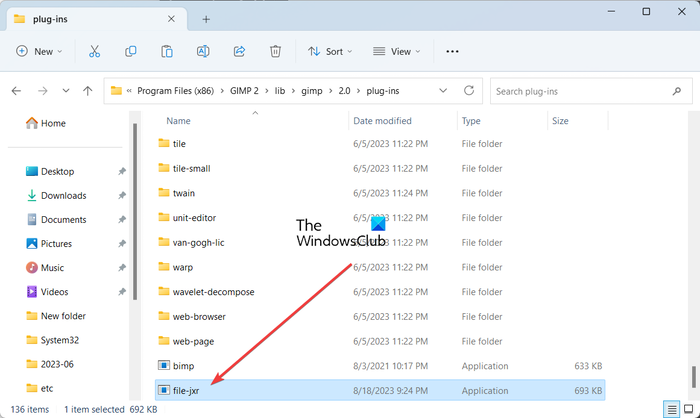Click the Search plug-ins field

591,91
